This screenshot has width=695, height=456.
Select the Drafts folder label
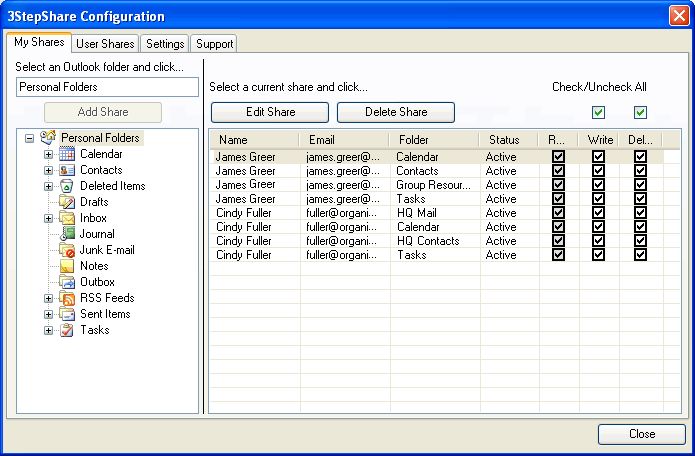(x=94, y=202)
